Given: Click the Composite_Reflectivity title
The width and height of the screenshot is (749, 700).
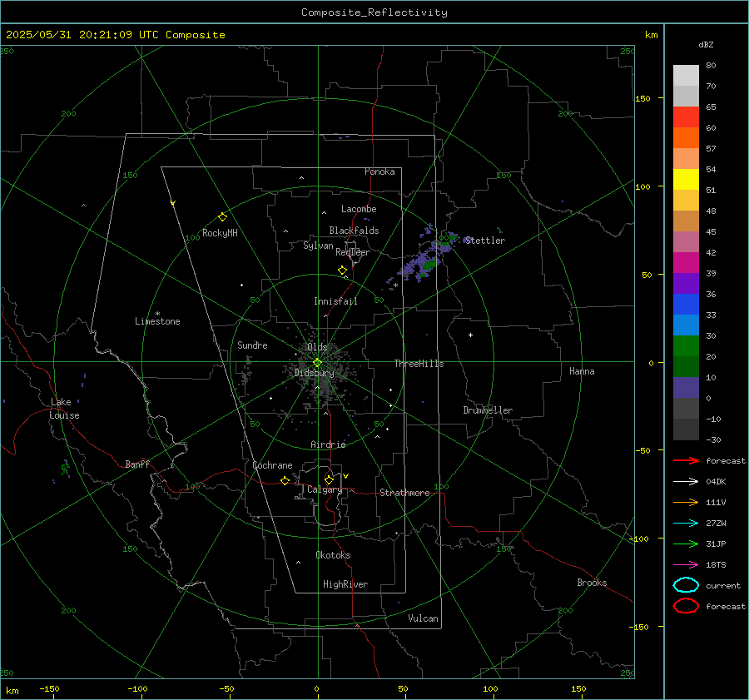Looking at the screenshot, I should [374, 12].
